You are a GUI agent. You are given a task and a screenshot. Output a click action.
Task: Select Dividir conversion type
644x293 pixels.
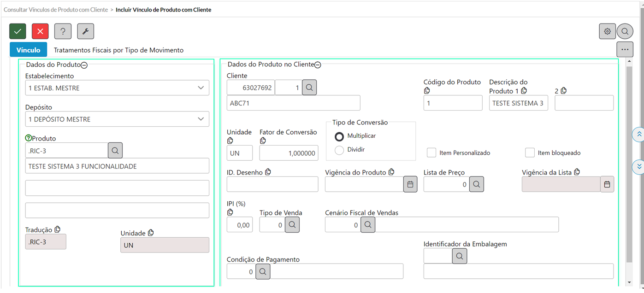click(x=339, y=150)
